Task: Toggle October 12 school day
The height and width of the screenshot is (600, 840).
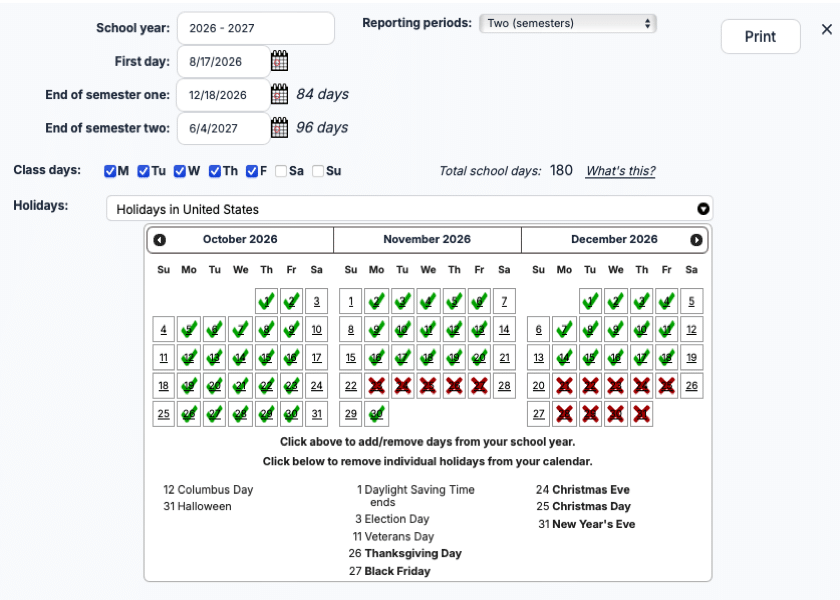Action: tap(189, 357)
